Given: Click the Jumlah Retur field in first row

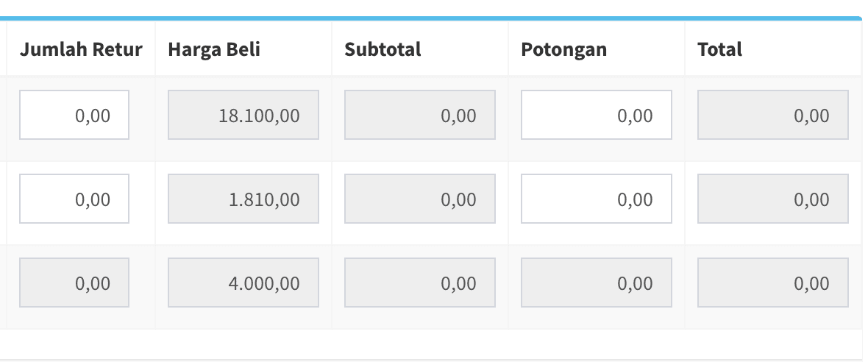Looking at the screenshot, I should (x=74, y=115).
